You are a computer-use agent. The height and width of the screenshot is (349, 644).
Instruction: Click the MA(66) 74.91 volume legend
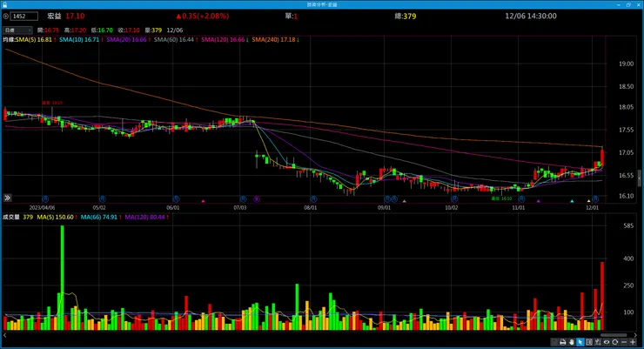pos(99,218)
